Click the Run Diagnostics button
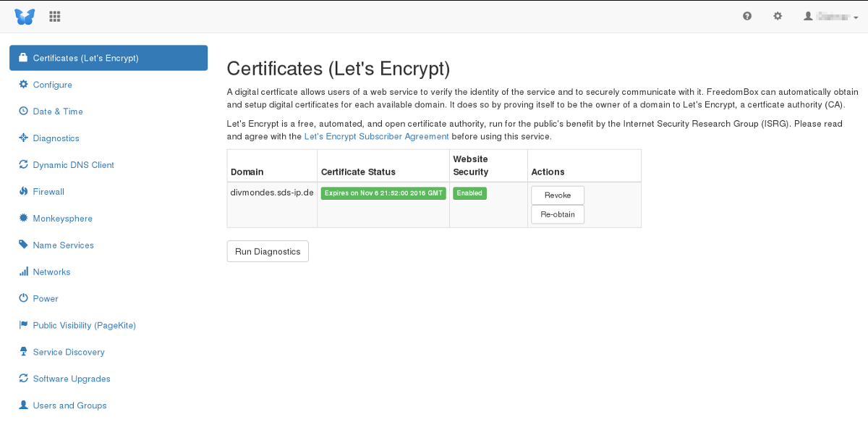The image size is (868, 425). (268, 251)
